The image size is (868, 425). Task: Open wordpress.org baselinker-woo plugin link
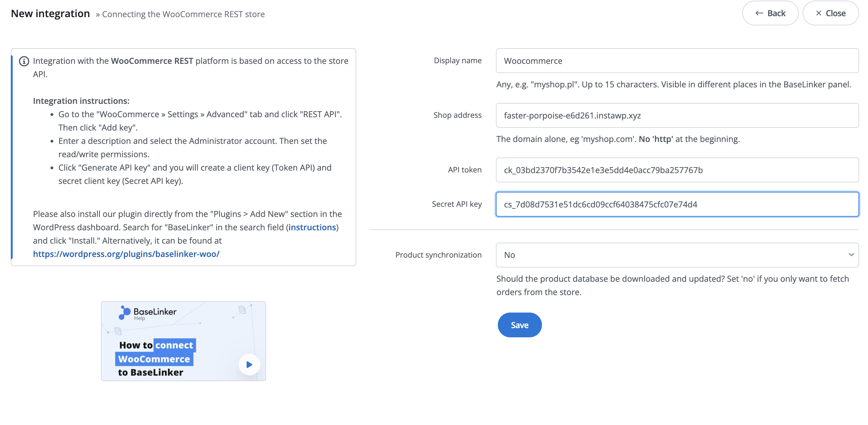[126, 254]
